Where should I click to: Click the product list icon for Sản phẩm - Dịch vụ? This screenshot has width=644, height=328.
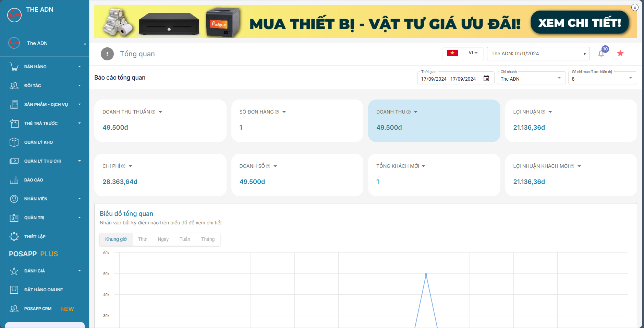(14, 104)
